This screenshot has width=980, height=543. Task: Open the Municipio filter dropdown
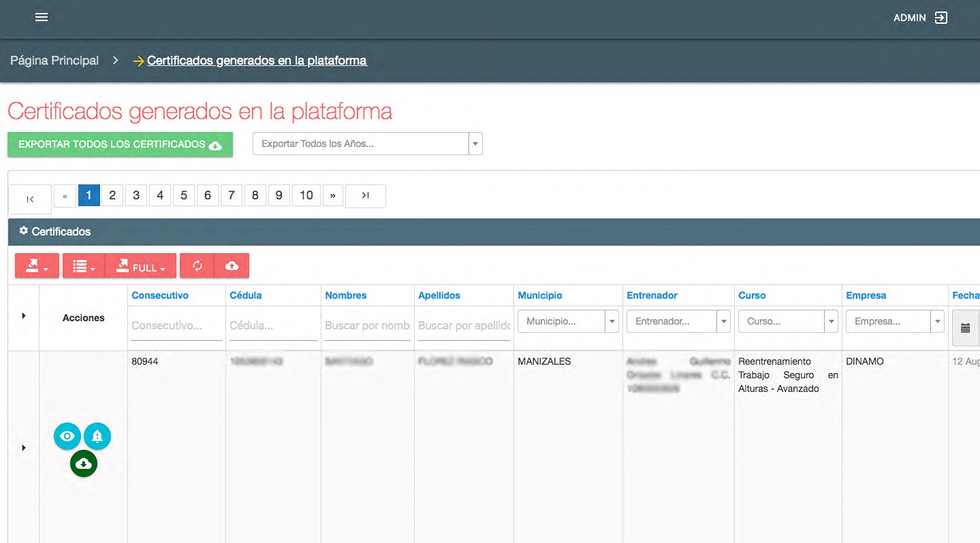(x=612, y=321)
